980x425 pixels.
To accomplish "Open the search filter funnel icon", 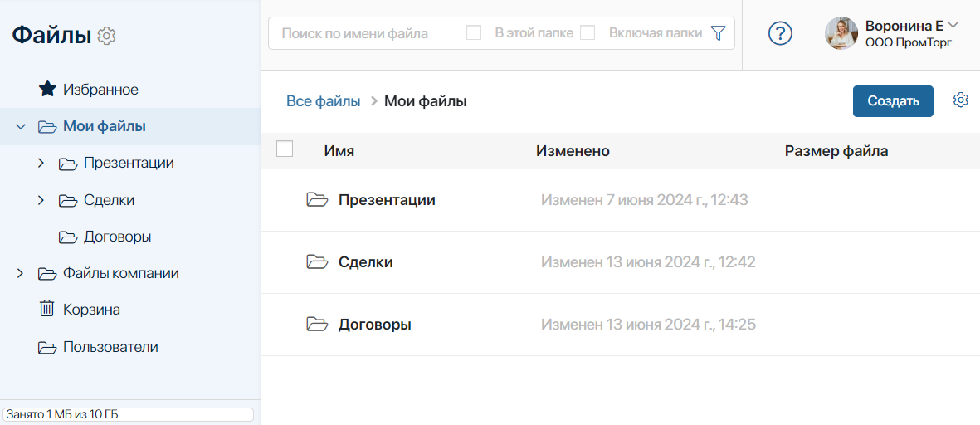I will (x=718, y=33).
